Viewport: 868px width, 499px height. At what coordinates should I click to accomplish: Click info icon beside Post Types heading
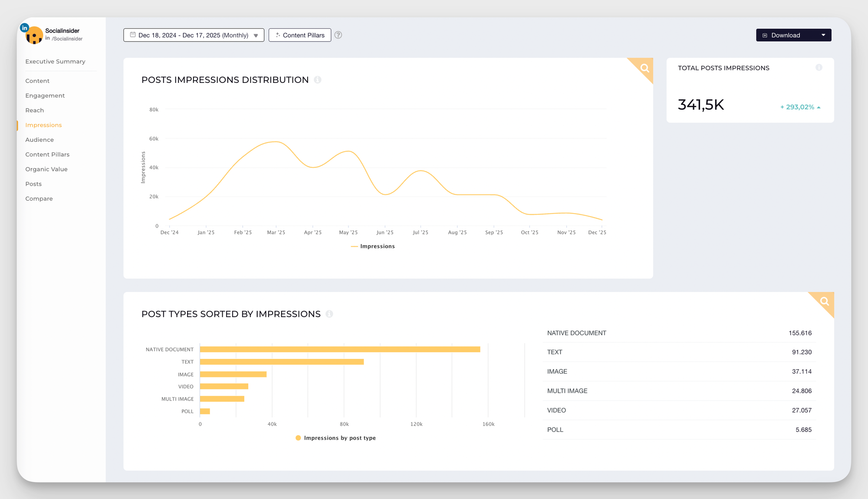point(329,314)
